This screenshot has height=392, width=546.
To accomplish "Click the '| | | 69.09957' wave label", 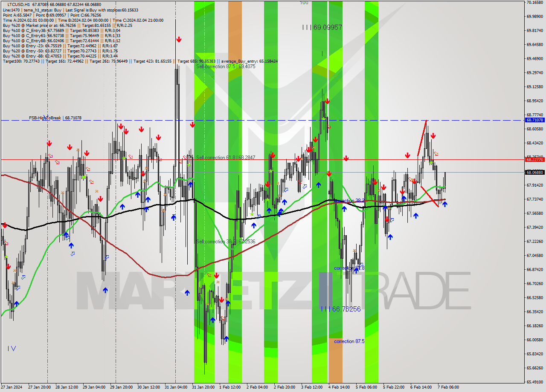I will [322, 27].
